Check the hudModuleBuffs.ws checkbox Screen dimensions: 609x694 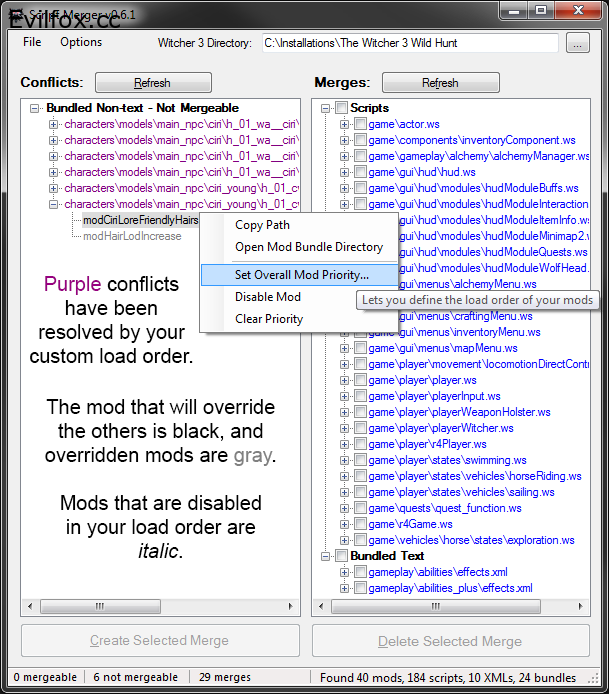point(360,187)
